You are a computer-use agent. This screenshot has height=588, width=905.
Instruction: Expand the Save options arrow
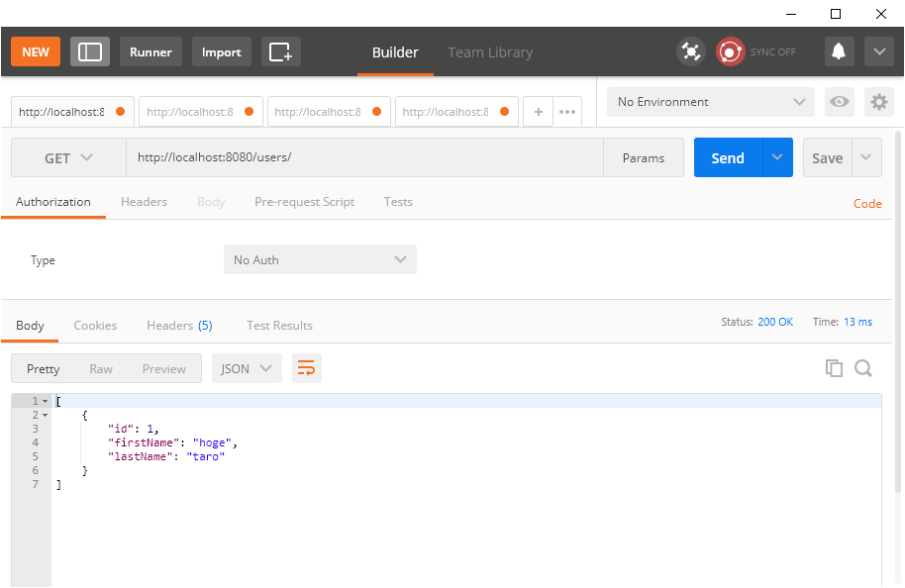pos(866,157)
